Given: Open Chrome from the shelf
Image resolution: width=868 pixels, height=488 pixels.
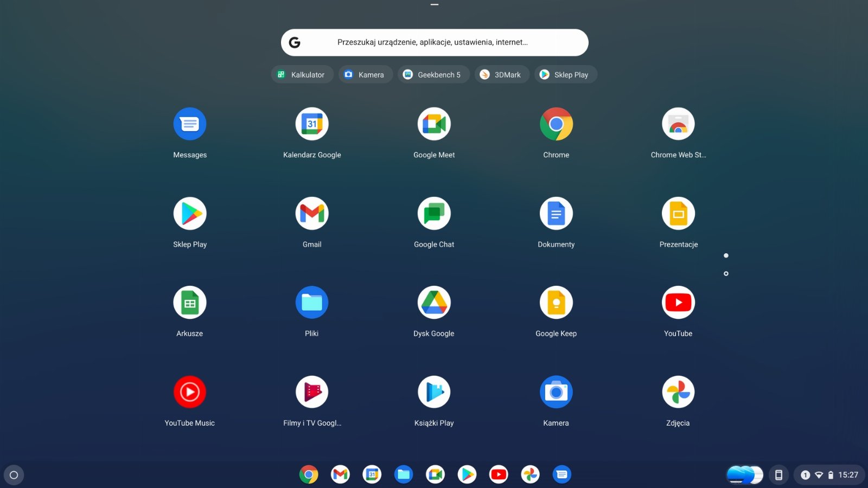Looking at the screenshot, I should click(309, 474).
